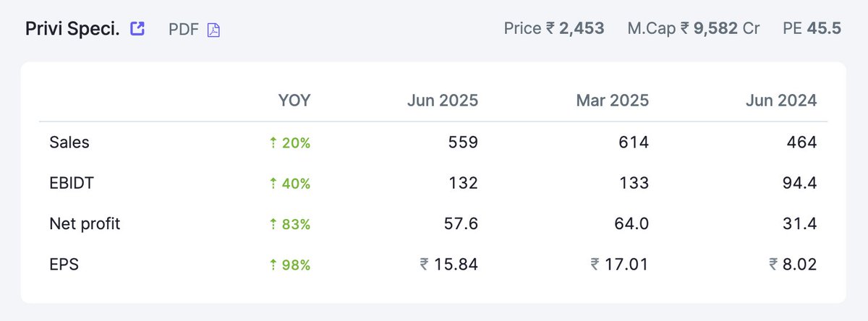
Task: Click the Jun 2025 column header
Action: [441, 100]
